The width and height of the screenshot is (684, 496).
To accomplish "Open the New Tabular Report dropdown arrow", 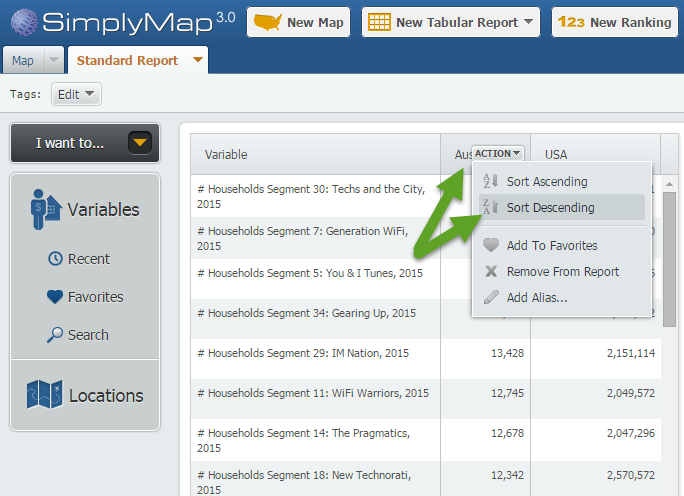I will coord(528,22).
